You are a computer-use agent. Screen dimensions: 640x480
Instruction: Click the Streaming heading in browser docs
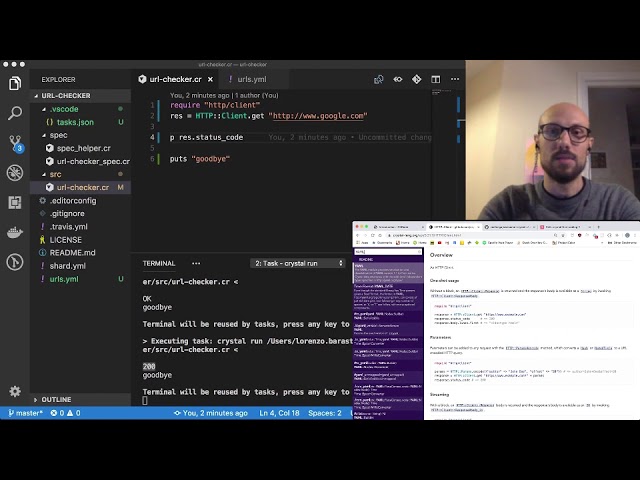(x=439, y=395)
